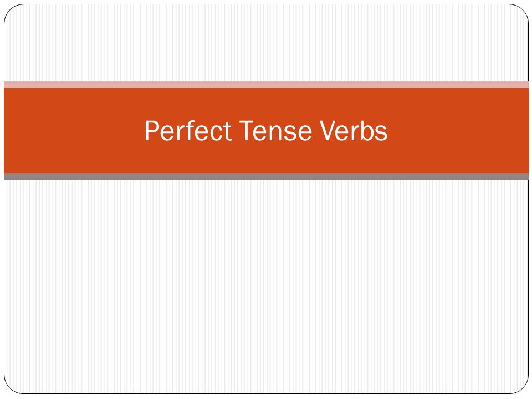Click the letter 's' ending Verbs
This screenshot has height=399, width=532.
(382, 133)
